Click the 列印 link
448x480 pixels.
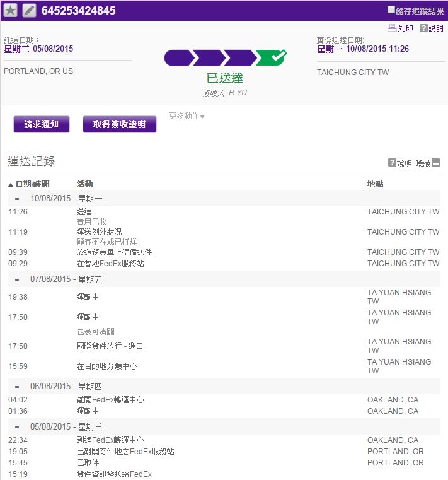[405, 28]
